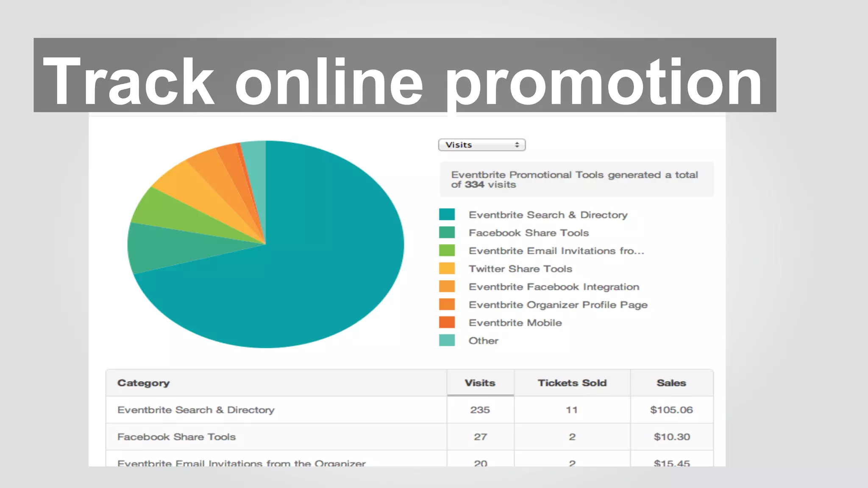
Task: Select the Eventbrite Facebook Integration legend label
Action: tap(554, 287)
